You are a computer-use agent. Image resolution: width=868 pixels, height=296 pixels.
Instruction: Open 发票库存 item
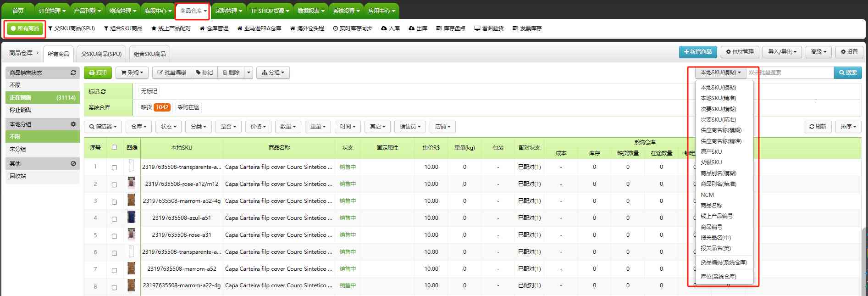[527, 28]
